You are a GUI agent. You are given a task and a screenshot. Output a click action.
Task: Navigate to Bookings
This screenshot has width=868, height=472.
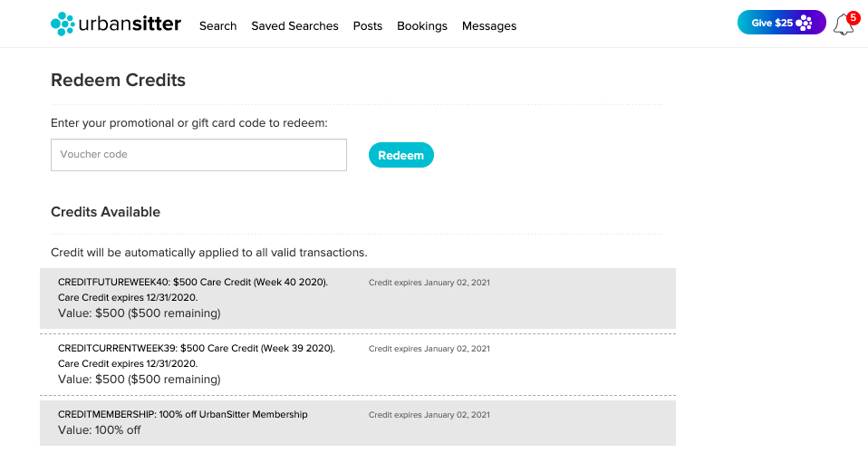(422, 26)
